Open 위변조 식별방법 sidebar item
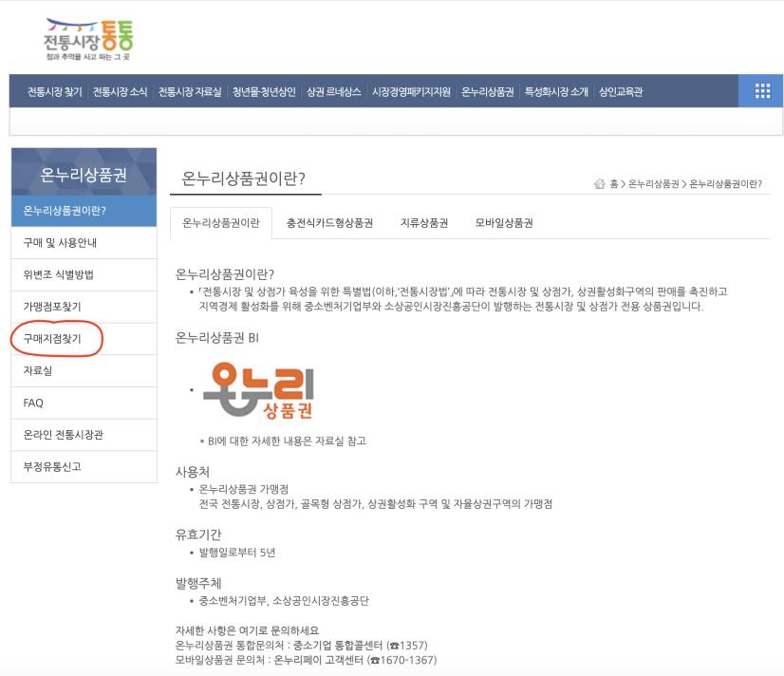Viewport: 784px width, 676px height. pyautogui.click(x=84, y=274)
